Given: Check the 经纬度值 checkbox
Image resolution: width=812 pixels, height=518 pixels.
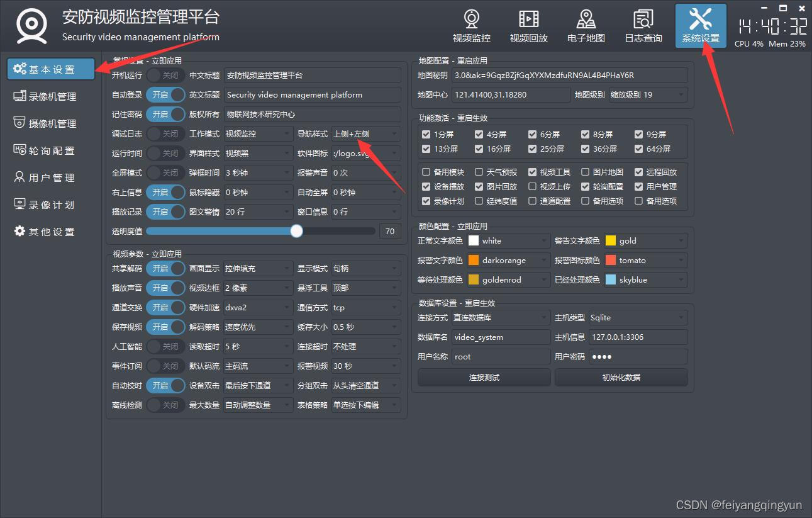Looking at the screenshot, I should click(479, 201).
